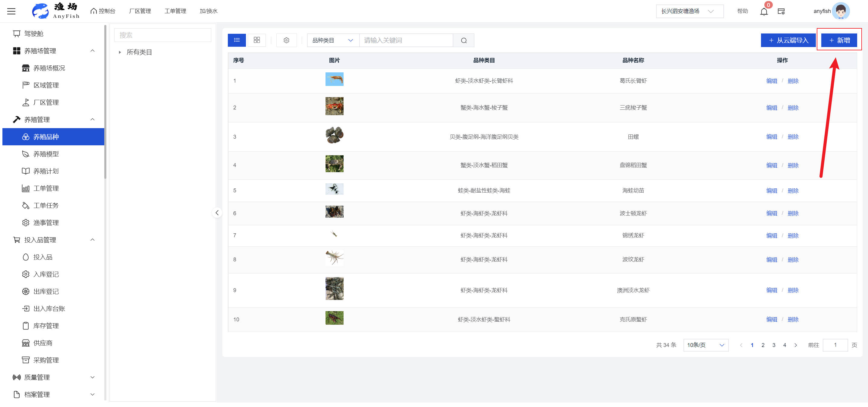868x407 pixels.
Task: Open the 品种类目 filter dropdown
Action: [332, 40]
